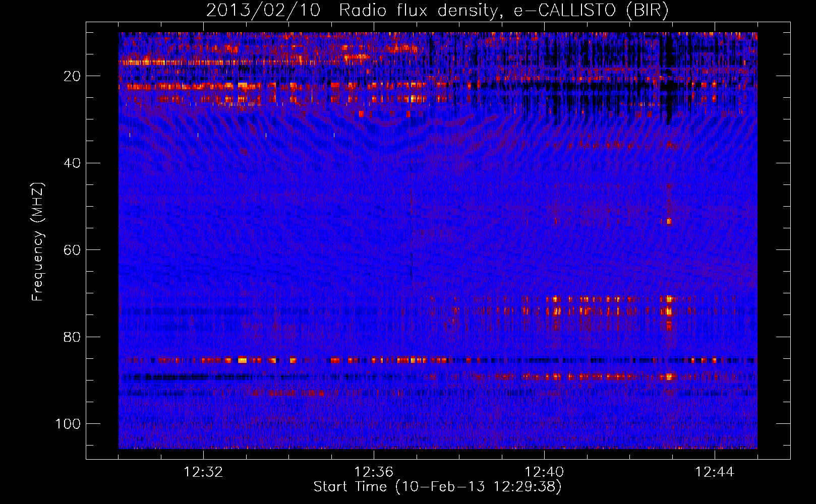Click the 12:32 time tick label
Image resolution: width=816 pixels, height=504 pixels.
tap(203, 472)
